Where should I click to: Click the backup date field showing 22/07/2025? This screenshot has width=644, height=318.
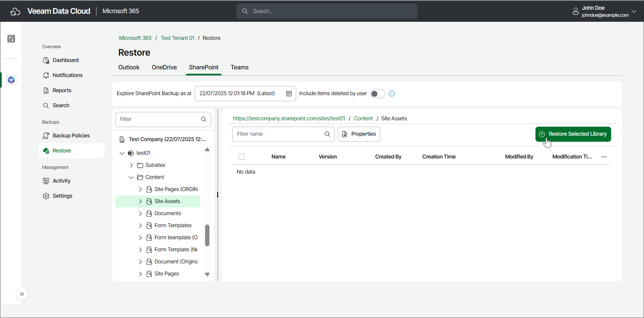pos(245,93)
